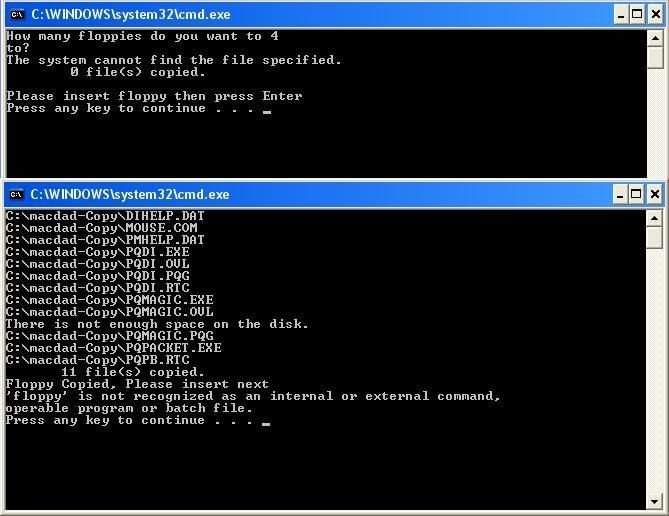This screenshot has height=516, width=669.
Task: Click the 'How many floppies' prompt line
Action: [143, 36]
